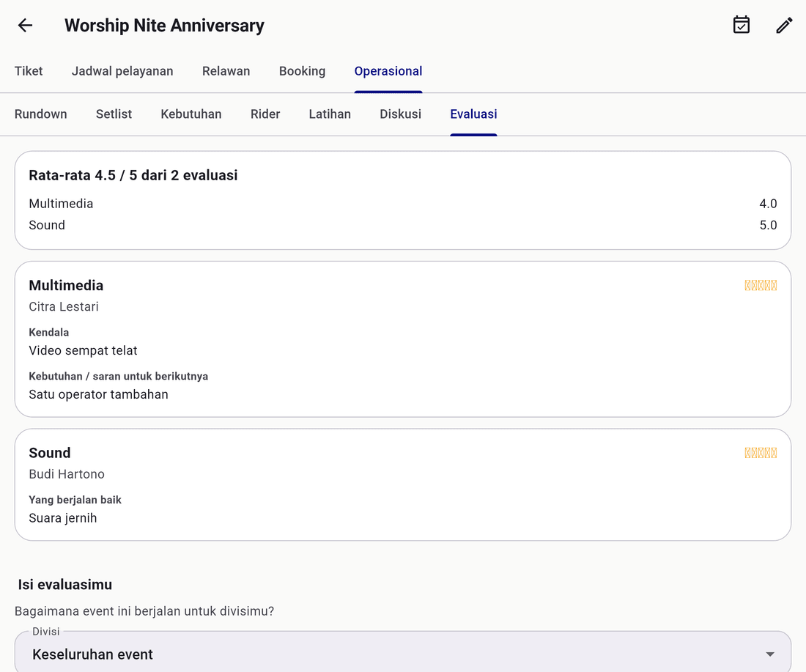Click the 4.0 Multimedia average score
This screenshot has height=672, width=806.
point(768,204)
